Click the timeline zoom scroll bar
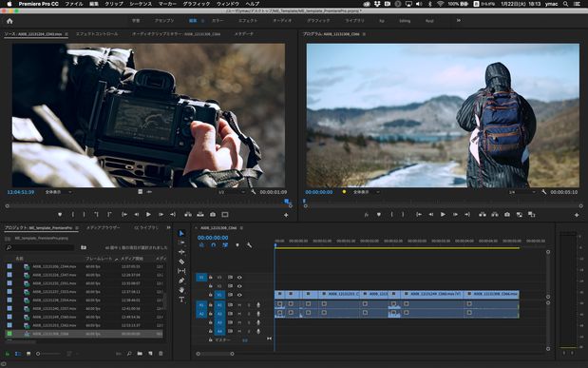588x368 pixels. [215, 354]
